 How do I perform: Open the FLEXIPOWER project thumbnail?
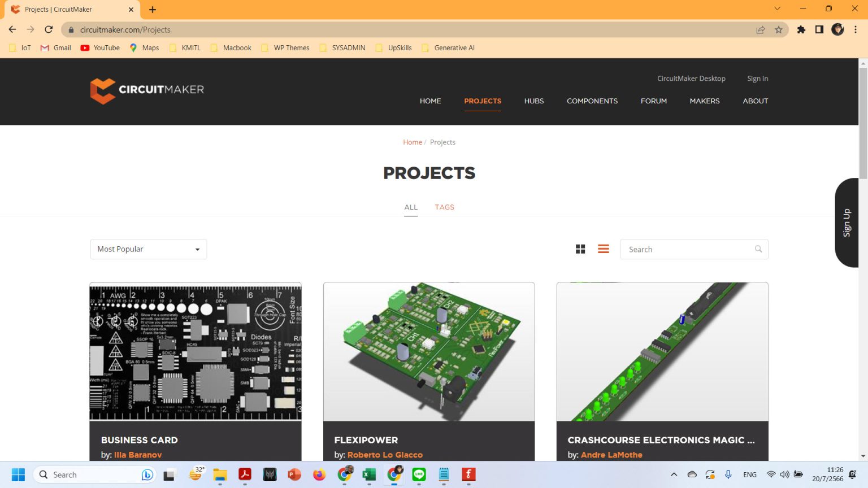(428, 351)
